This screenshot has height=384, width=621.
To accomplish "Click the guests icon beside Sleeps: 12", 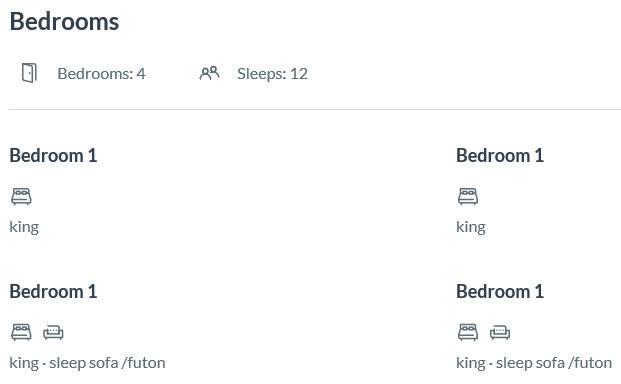I will click(x=210, y=73).
